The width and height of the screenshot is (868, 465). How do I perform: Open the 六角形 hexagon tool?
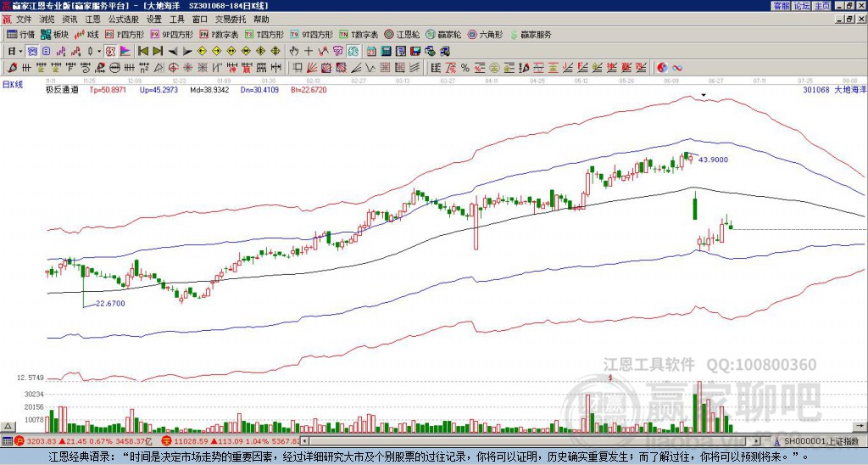(x=486, y=34)
